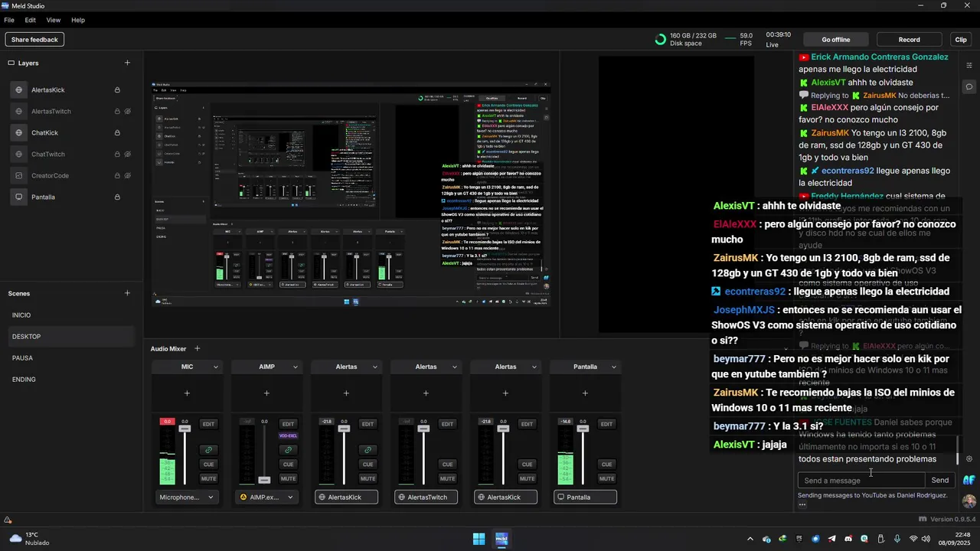
Task: Click EDIT on the MIC track
Action: click(208, 424)
